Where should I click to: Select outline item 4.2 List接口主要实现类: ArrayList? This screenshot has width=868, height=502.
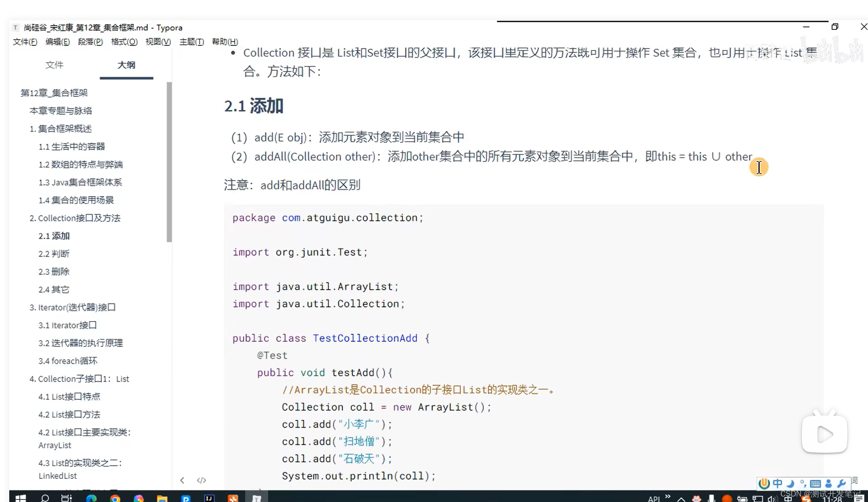tap(85, 438)
